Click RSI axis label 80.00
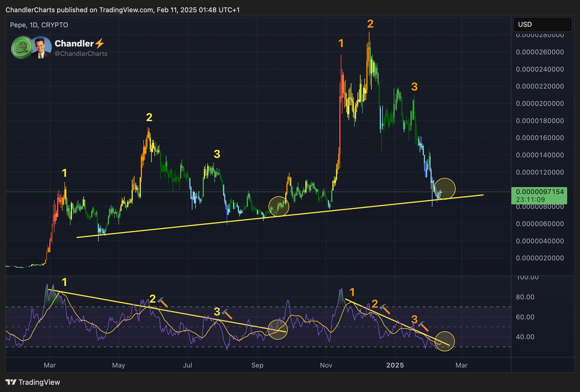This screenshot has width=580, height=392. pyautogui.click(x=524, y=297)
